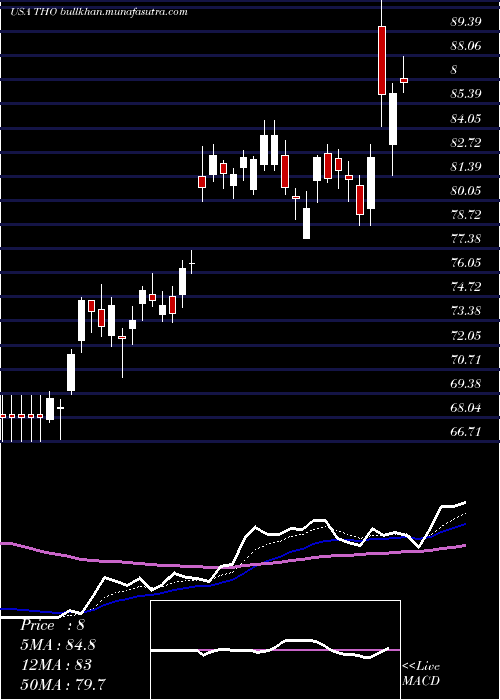Select the 80.05 price axis label

pyautogui.click(x=466, y=191)
